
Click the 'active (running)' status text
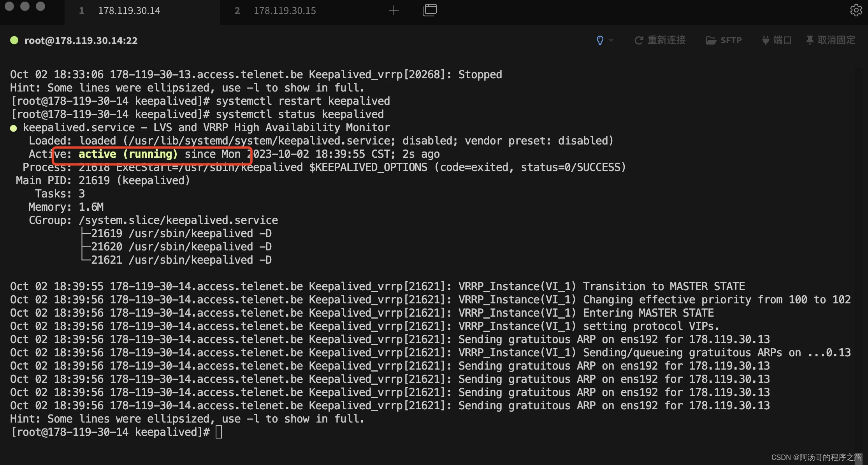[x=128, y=154]
